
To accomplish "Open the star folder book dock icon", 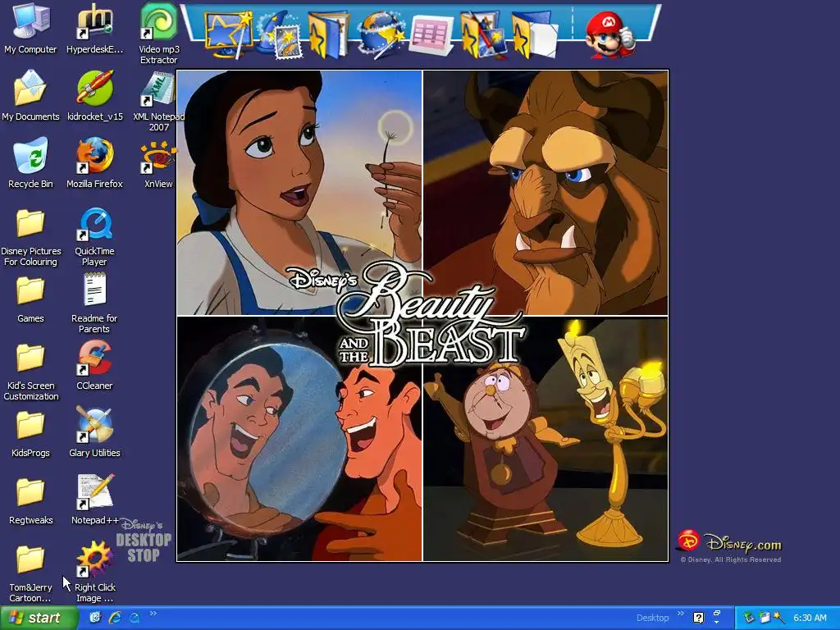I will point(328,34).
